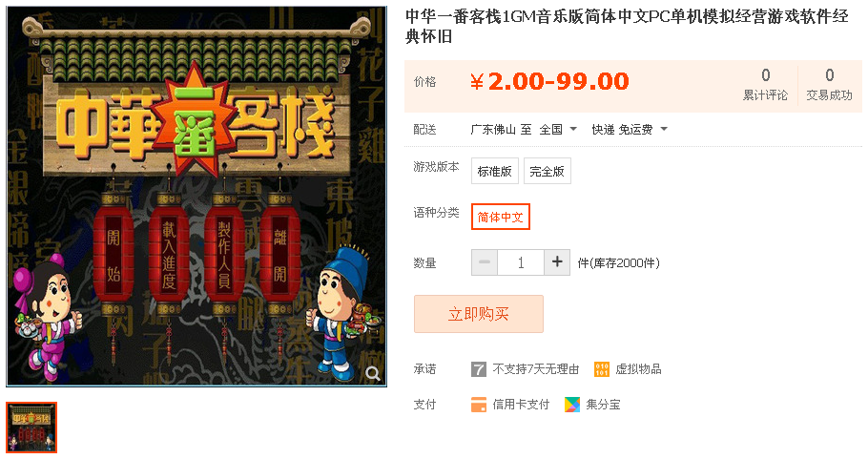Image resolution: width=868 pixels, height=459 pixels.
Task: Increase quantity with the plus button
Action: [x=557, y=261]
